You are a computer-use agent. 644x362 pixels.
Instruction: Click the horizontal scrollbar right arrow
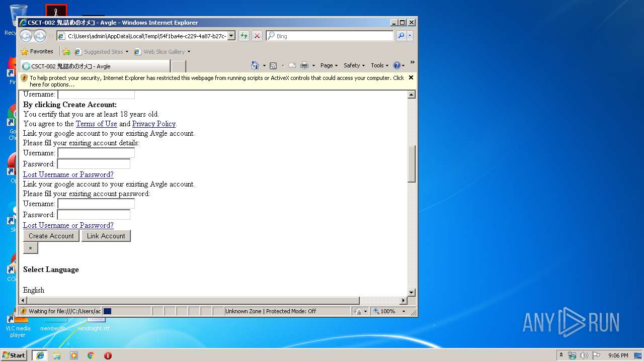(403, 301)
